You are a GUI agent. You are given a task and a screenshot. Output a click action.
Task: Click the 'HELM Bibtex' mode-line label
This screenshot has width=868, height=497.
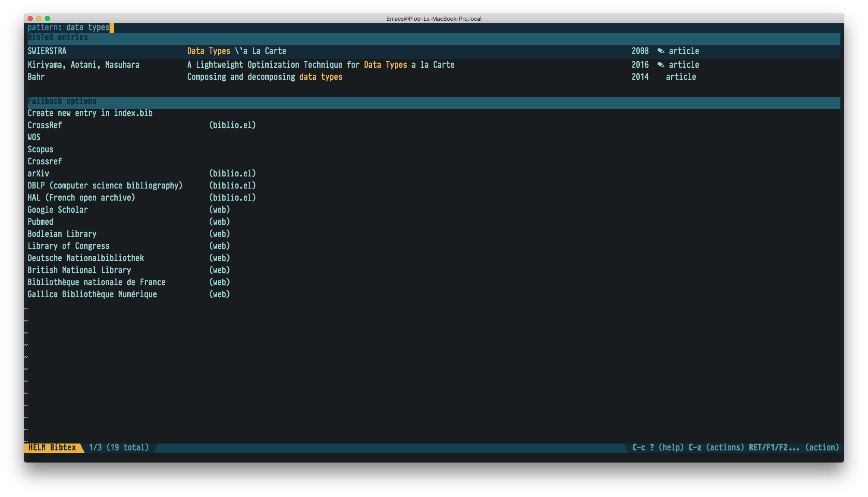click(52, 448)
